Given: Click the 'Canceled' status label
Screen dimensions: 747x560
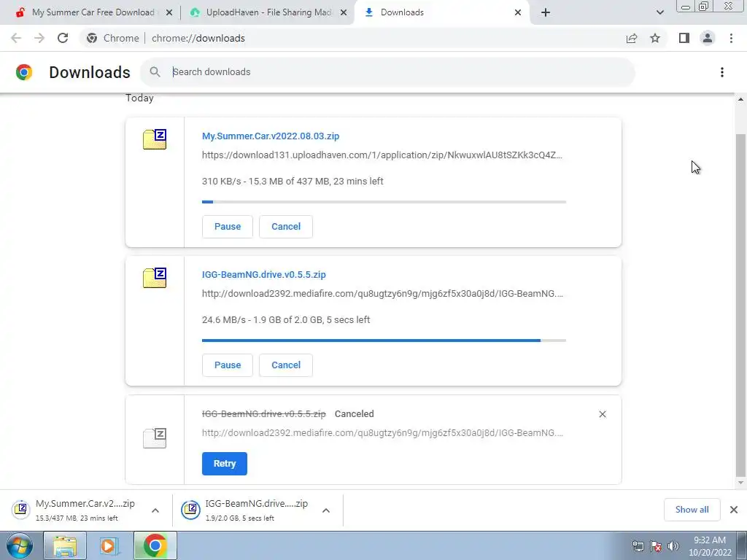Looking at the screenshot, I should [354, 414].
